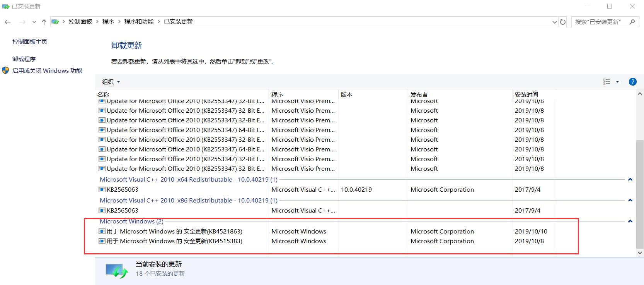This screenshot has height=285, width=644.
Task: Click the 18 个已安装的更新 status text
Action: 160,274
